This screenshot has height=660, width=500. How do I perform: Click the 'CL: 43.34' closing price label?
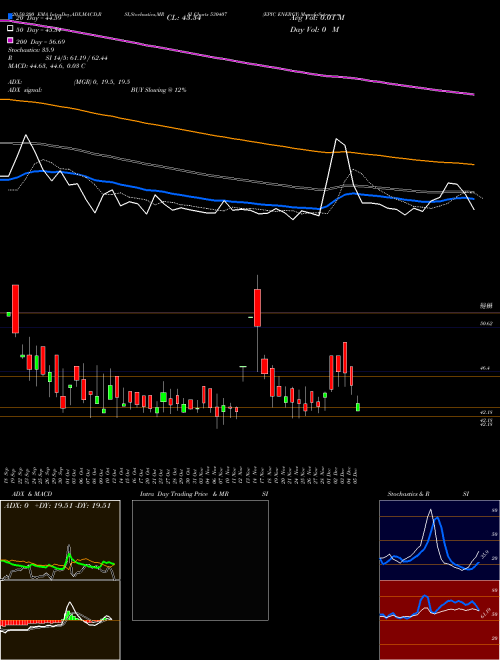click(x=184, y=18)
